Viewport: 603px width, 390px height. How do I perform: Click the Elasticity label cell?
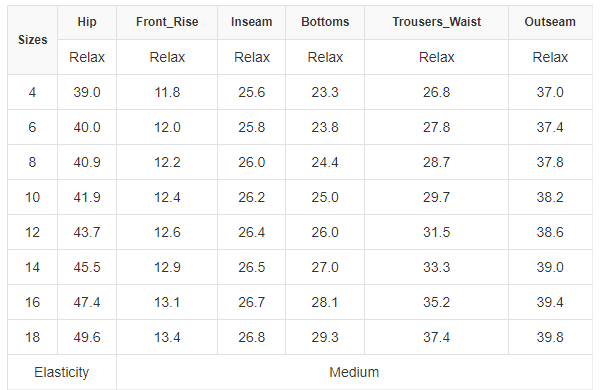pyautogui.click(x=62, y=372)
